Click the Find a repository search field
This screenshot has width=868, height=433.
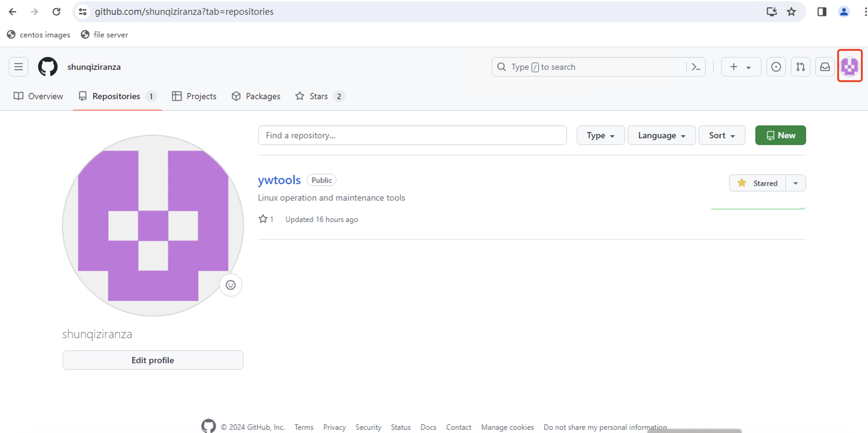[x=412, y=135]
